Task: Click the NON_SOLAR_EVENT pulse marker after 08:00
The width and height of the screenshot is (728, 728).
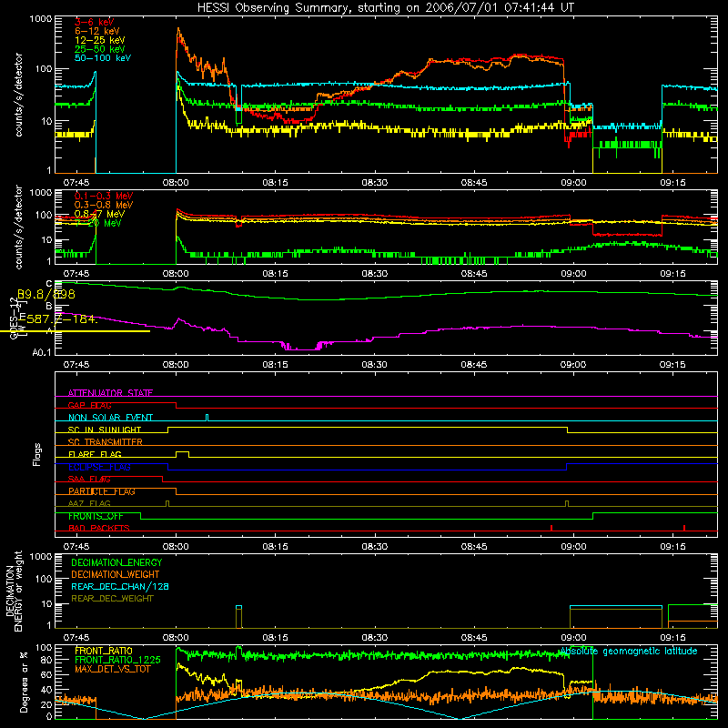Action: click(207, 417)
